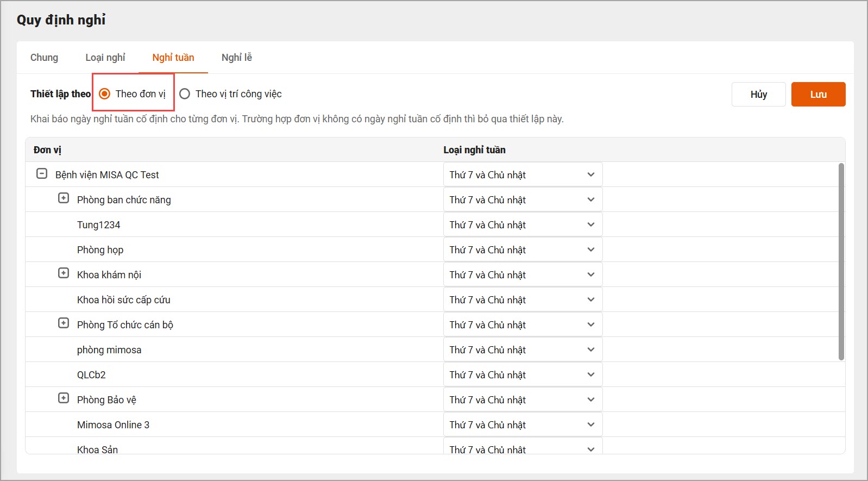Switch to the Chung tab
868x481 pixels.
44,58
